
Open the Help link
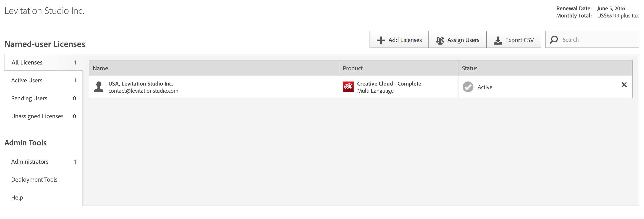pos(17,198)
